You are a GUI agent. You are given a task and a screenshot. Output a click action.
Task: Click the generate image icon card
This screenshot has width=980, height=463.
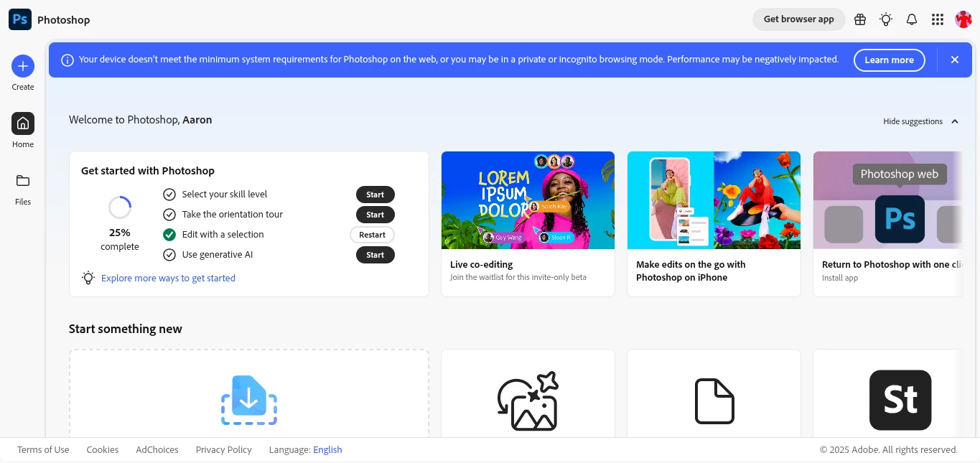[x=528, y=401]
